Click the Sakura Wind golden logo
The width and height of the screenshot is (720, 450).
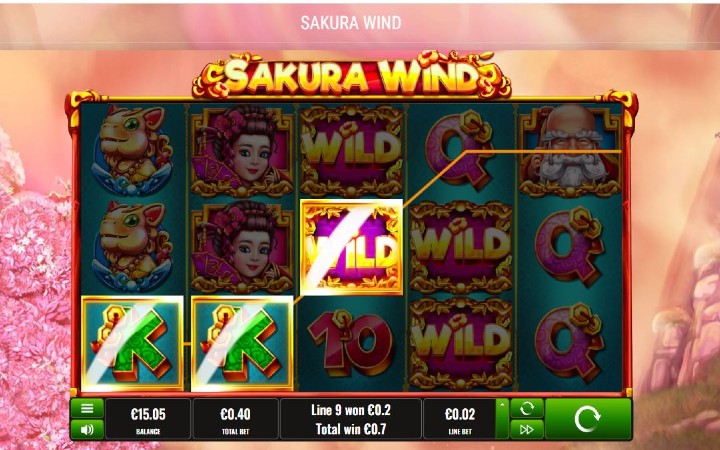351,75
